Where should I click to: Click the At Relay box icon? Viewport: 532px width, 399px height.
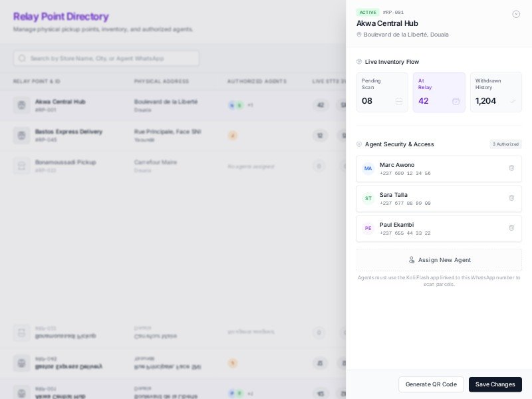pos(456,101)
